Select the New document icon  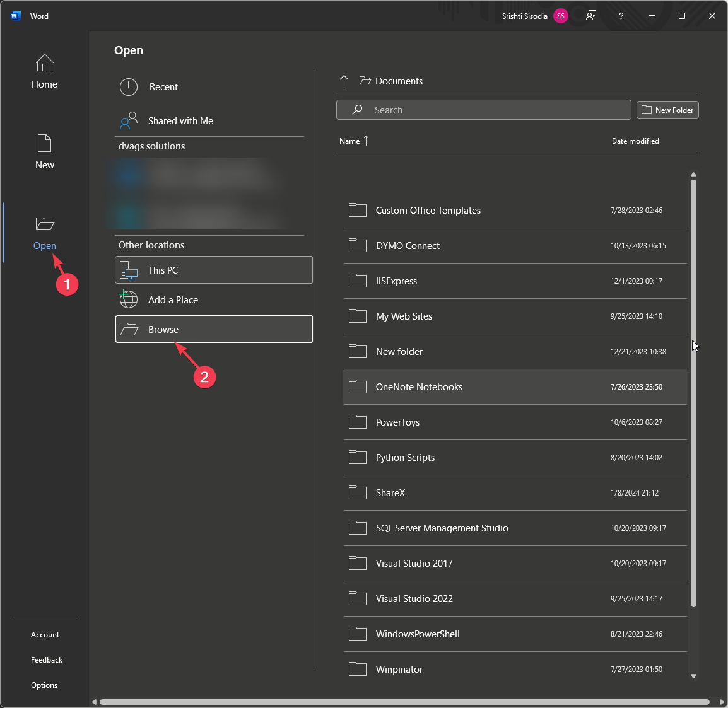[45, 143]
